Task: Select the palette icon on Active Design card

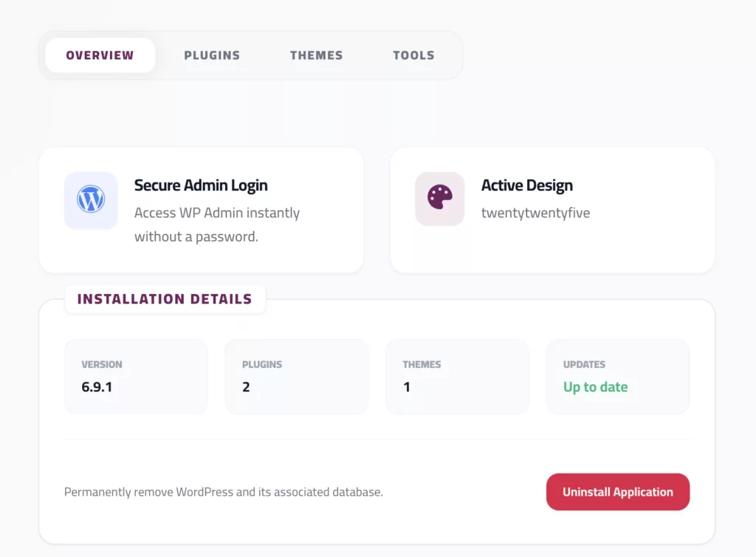Action: (439, 199)
